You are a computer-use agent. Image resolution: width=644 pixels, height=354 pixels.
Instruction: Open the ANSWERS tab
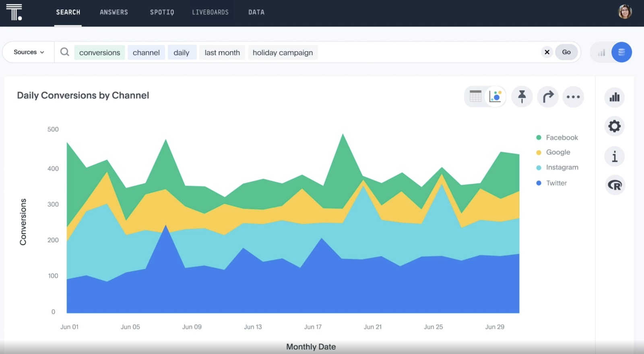114,12
